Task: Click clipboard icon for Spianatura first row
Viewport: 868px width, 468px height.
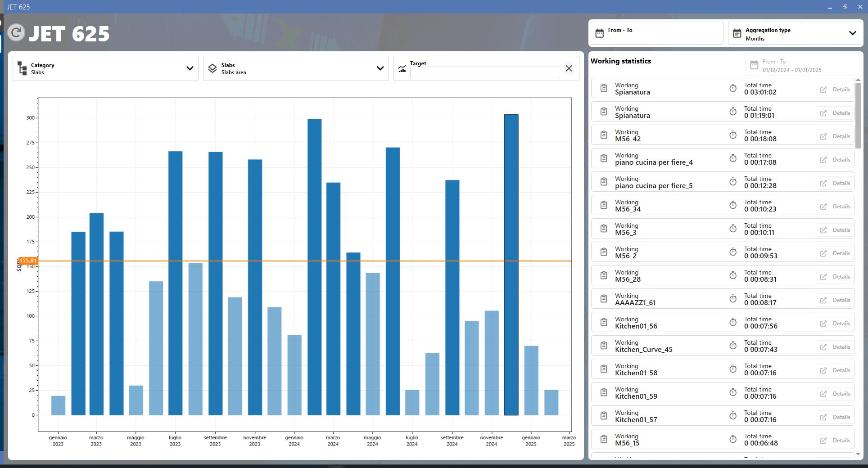Action: pyautogui.click(x=604, y=89)
